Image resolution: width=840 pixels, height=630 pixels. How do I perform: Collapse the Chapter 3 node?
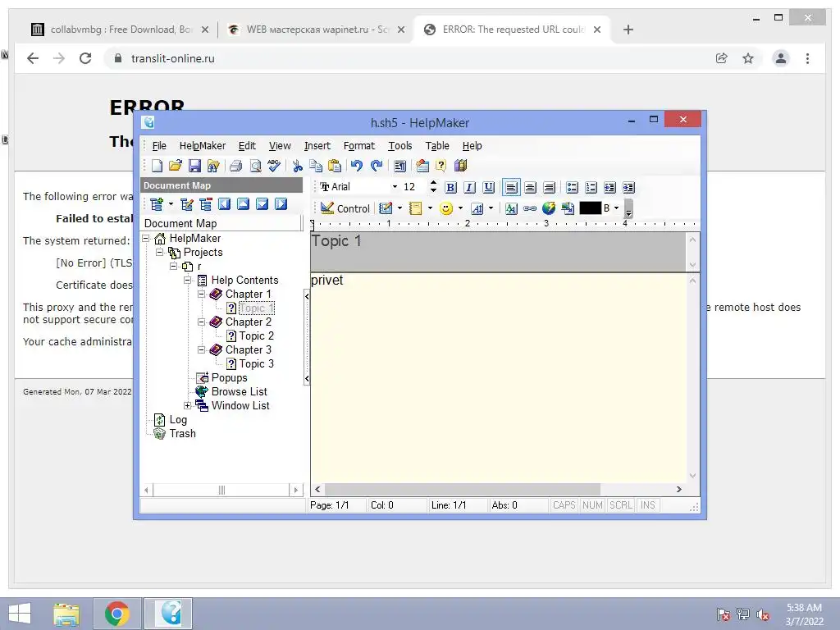coord(202,349)
